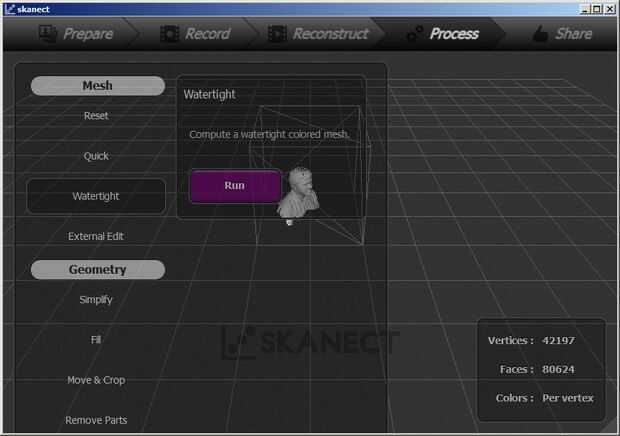Click the Process gears icon

click(x=415, y=34)
